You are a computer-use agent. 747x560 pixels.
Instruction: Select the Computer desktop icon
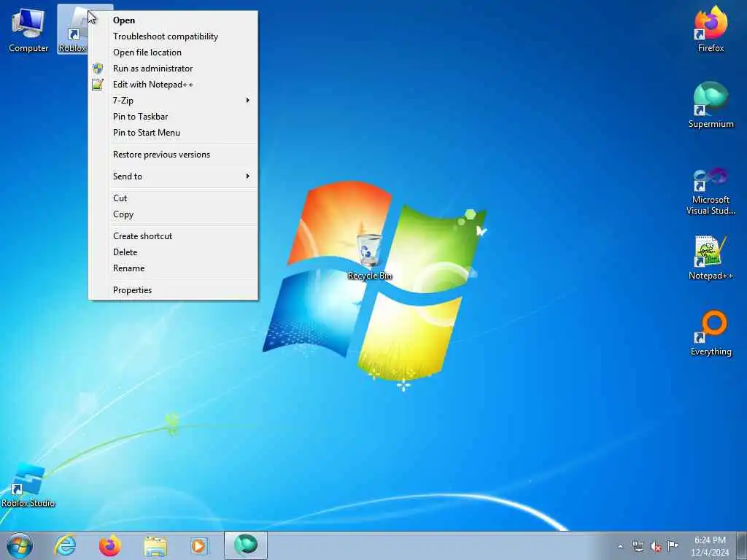[x=28, y=29]
